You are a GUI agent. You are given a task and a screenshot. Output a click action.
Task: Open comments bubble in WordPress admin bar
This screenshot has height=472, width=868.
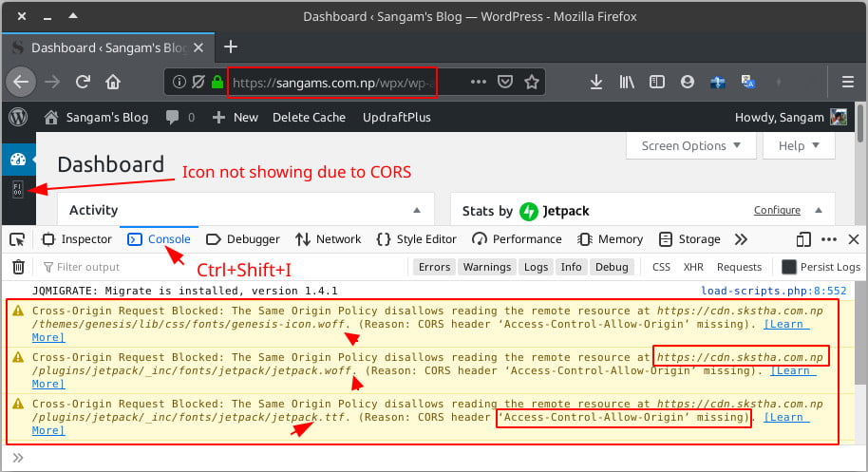(x=180, y=118)
